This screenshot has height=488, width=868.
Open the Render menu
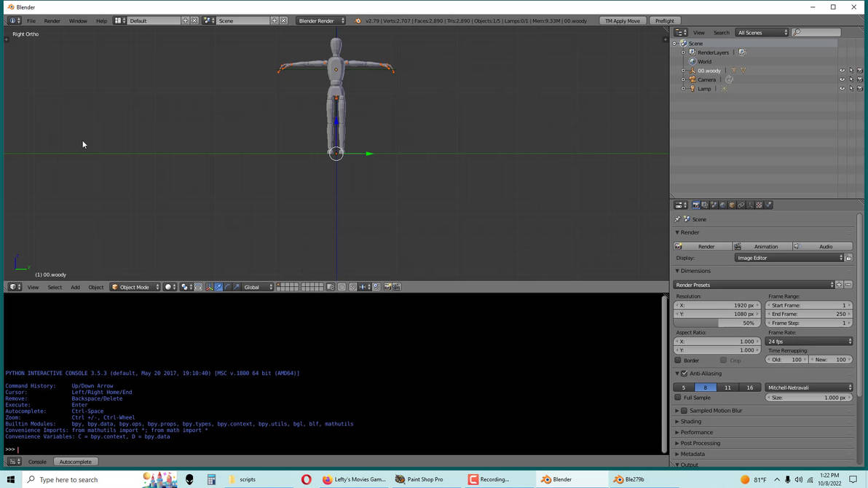tap(52, 20)
